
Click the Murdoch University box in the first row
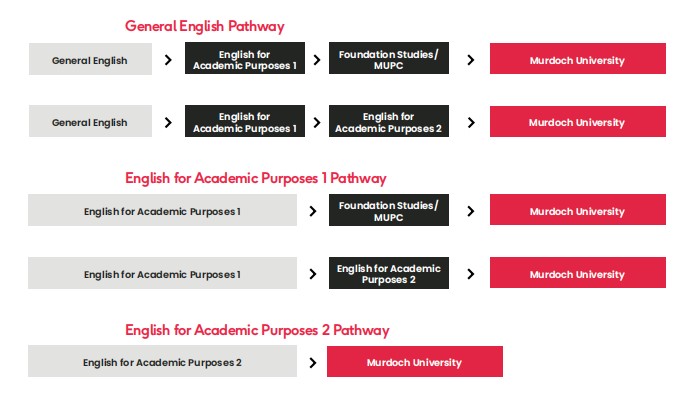pyautogui.click(x=577, y=60)
